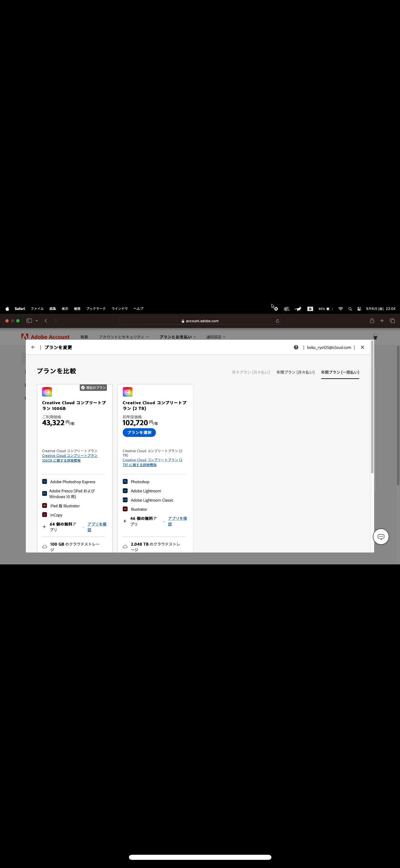
Task: Click the profile avatar icon
Action: 375,337
